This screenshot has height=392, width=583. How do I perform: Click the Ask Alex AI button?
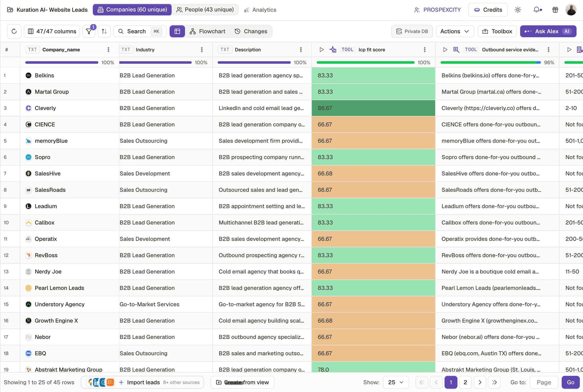548,31
